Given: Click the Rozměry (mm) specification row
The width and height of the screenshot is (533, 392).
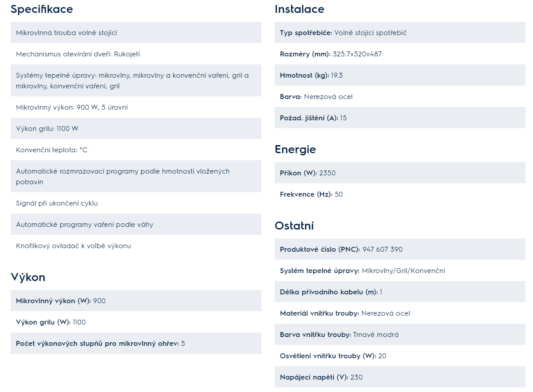Looking at the screenshot, I should (400, 54).
